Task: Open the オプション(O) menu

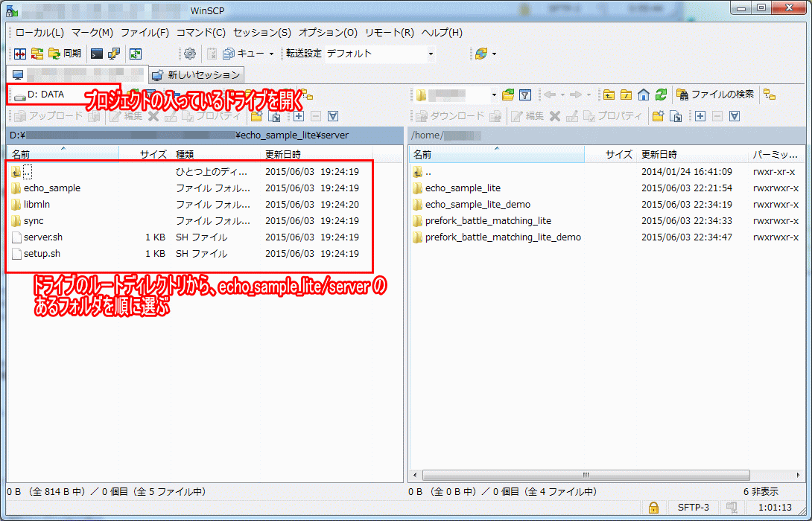Action: coord(328,33)
